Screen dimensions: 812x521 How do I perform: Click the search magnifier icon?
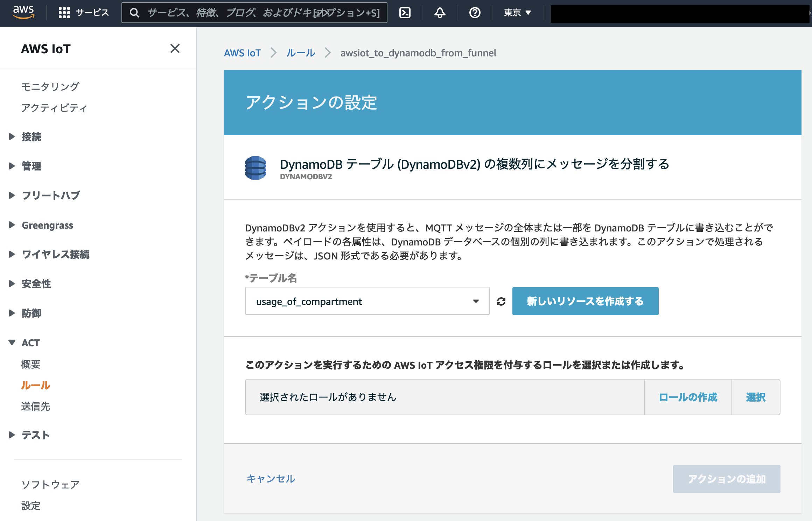click(x=135, y=13)
